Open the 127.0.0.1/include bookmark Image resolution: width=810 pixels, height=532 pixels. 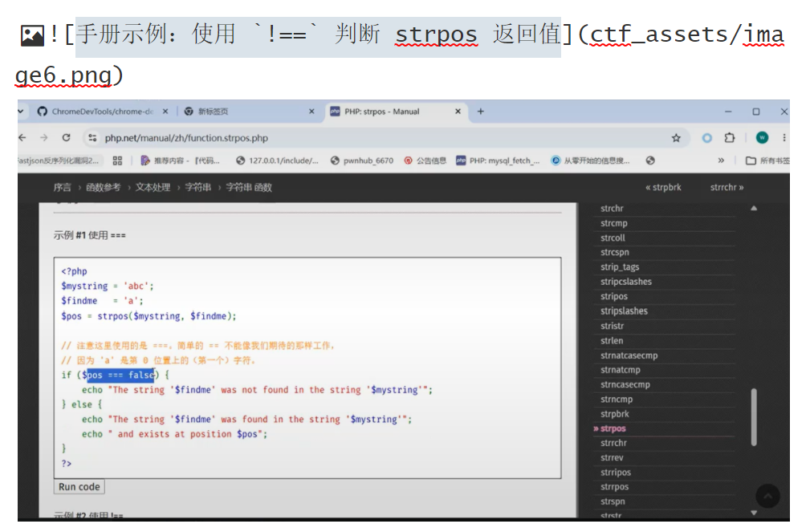point(277,160)
